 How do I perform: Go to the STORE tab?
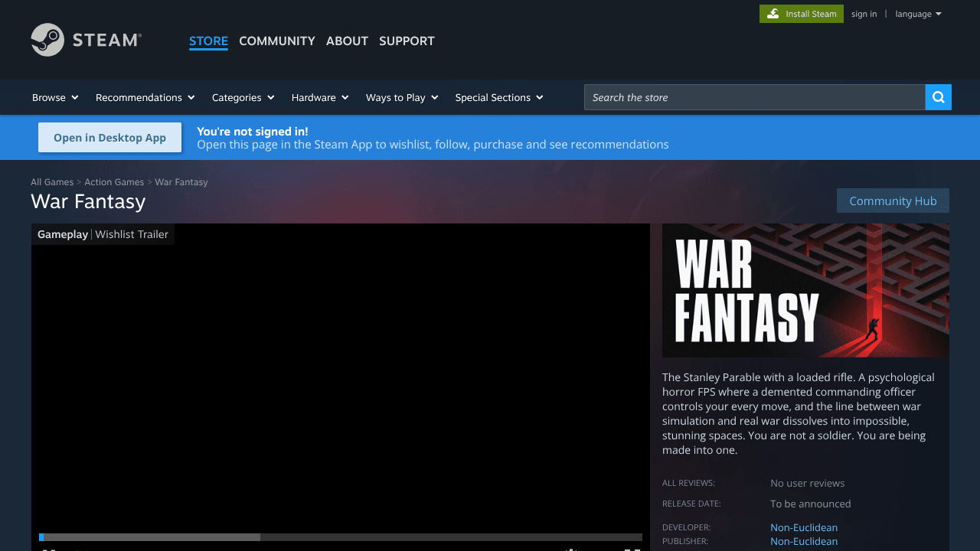[208, 41]
